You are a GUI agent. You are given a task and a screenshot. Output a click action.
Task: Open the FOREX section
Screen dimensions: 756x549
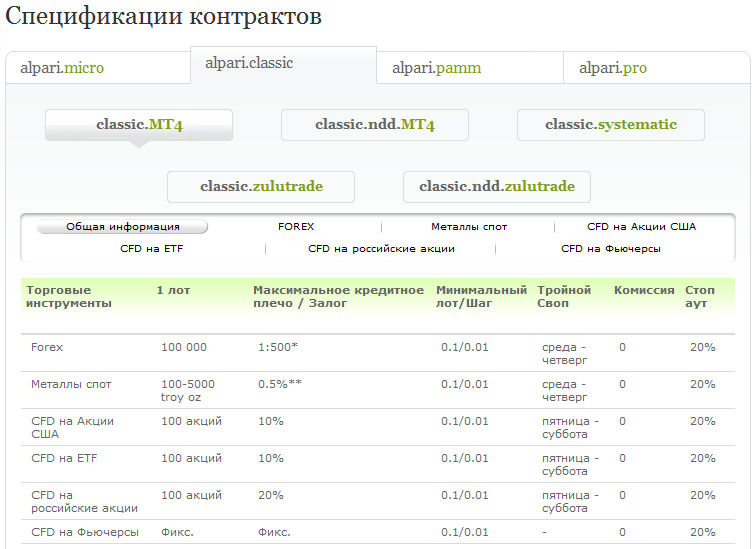pyautogui.click(x=296, y=227)
